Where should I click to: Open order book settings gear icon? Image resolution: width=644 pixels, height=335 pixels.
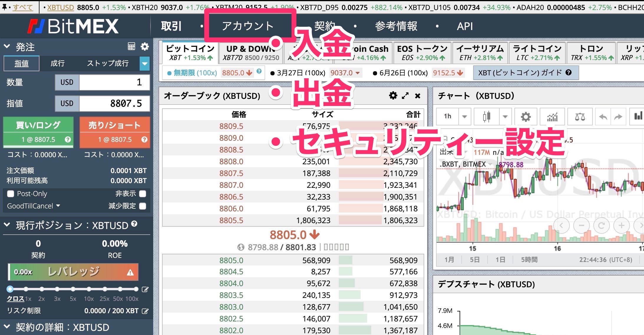pos(393,95)
